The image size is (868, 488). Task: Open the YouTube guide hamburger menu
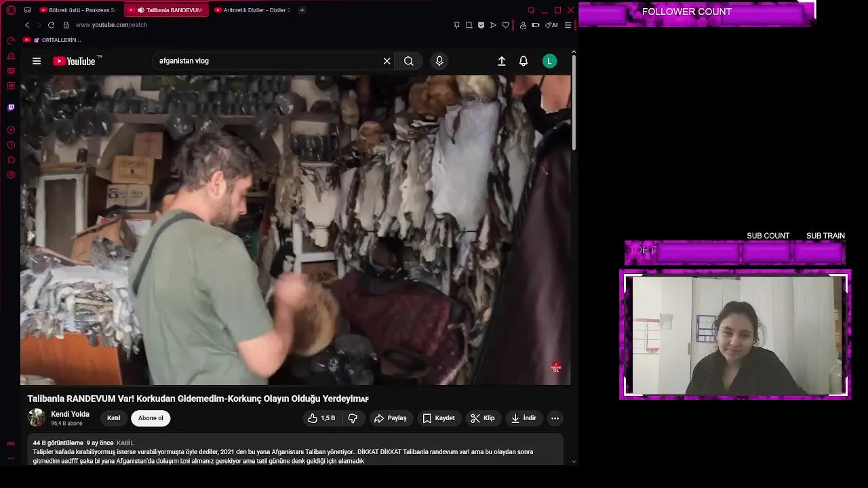pyautogui.click(x=37, y=61)
